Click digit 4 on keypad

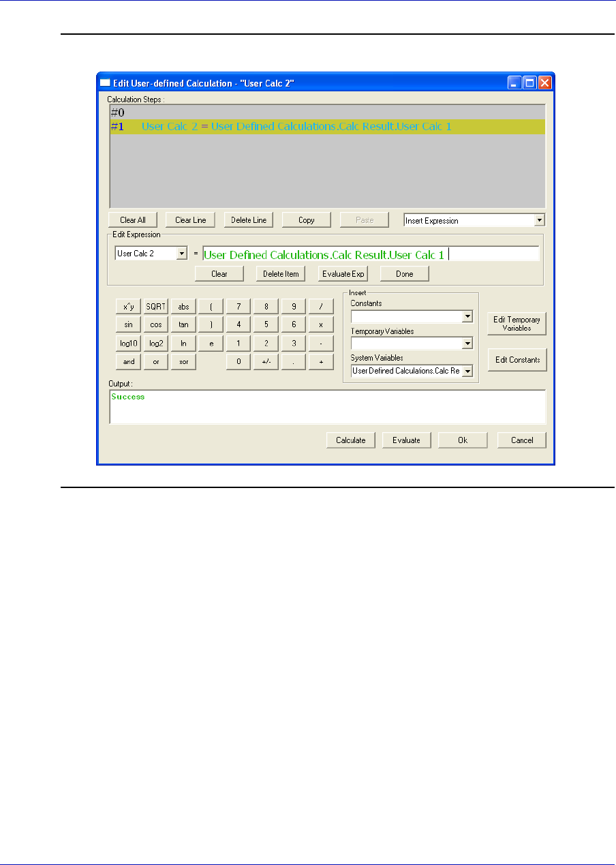point(238,325)
